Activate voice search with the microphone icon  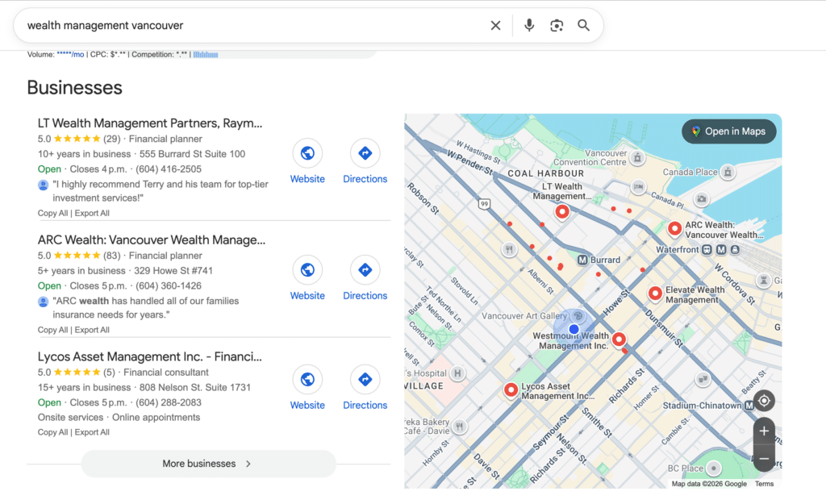coord(529,25)
